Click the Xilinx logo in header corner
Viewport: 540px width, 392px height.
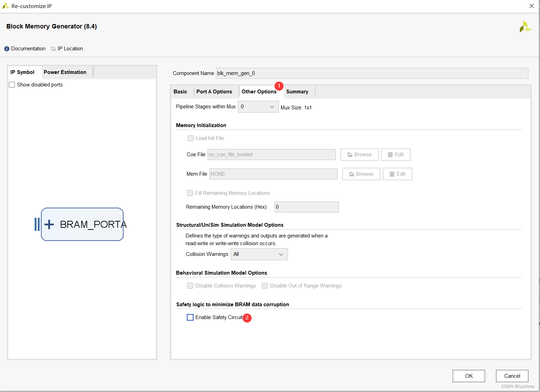(x=525, y=27)
